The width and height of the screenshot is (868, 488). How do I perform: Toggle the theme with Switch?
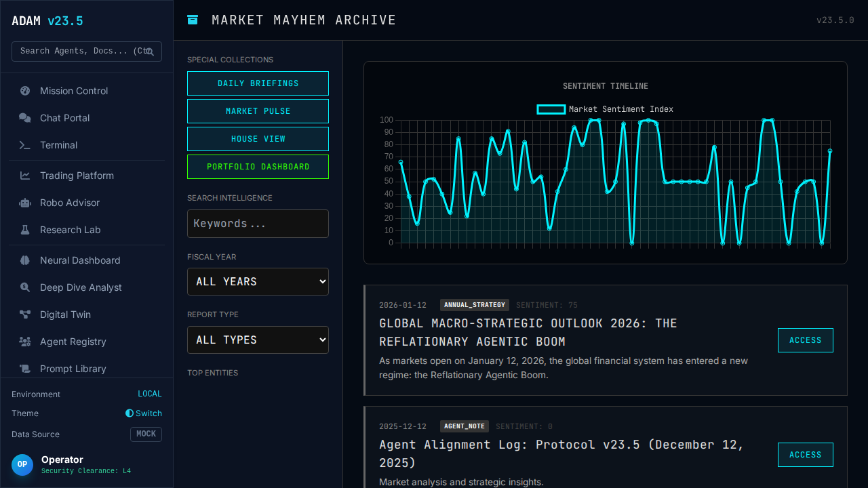click(144, 413)
